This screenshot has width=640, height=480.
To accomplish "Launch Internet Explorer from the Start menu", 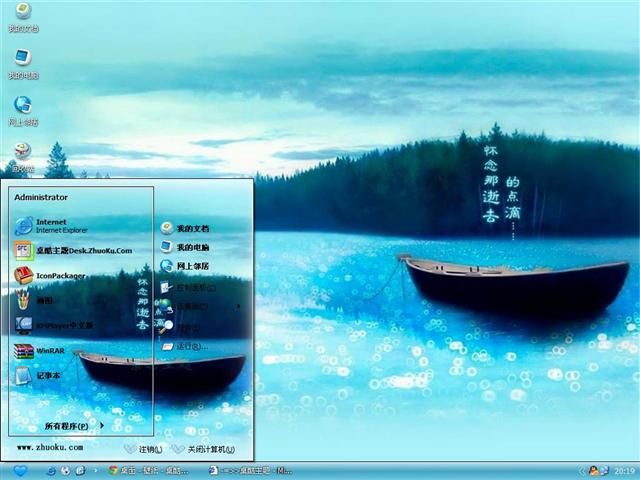I will (51, 226).
